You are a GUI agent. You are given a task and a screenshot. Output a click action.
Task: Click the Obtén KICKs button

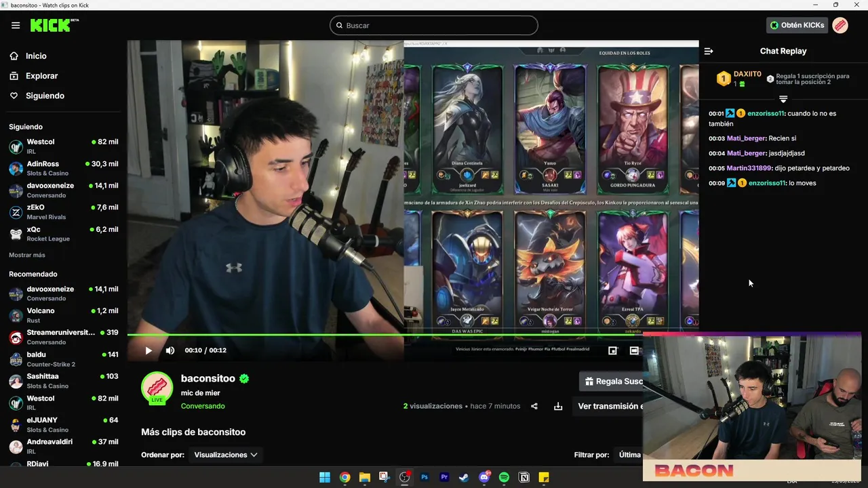coord(797,25)
